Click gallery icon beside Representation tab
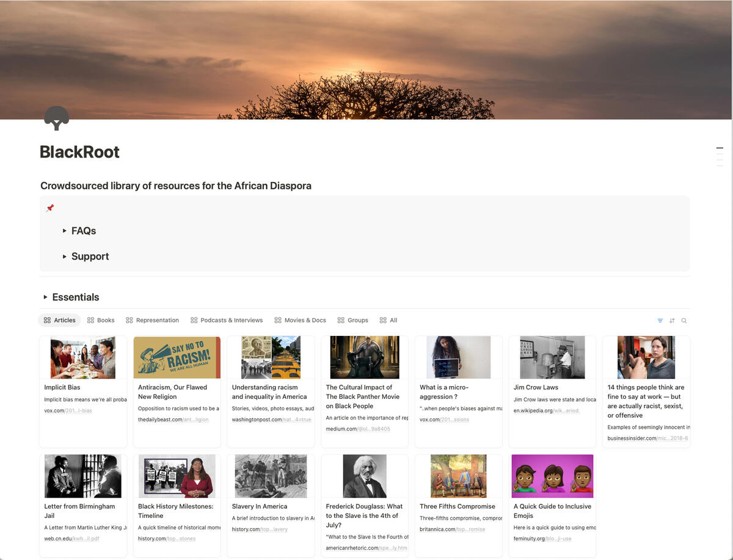733x560 pixels. point(129,320)
